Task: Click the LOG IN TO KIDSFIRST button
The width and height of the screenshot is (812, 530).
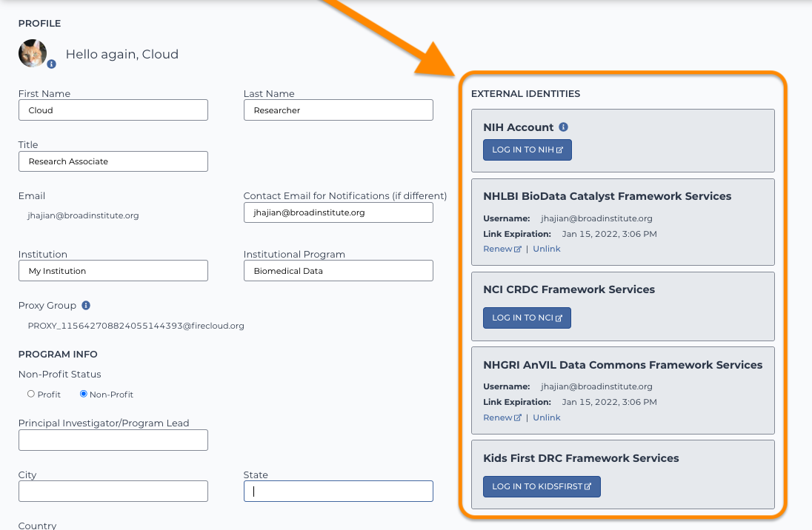Action: coord(542,486)
